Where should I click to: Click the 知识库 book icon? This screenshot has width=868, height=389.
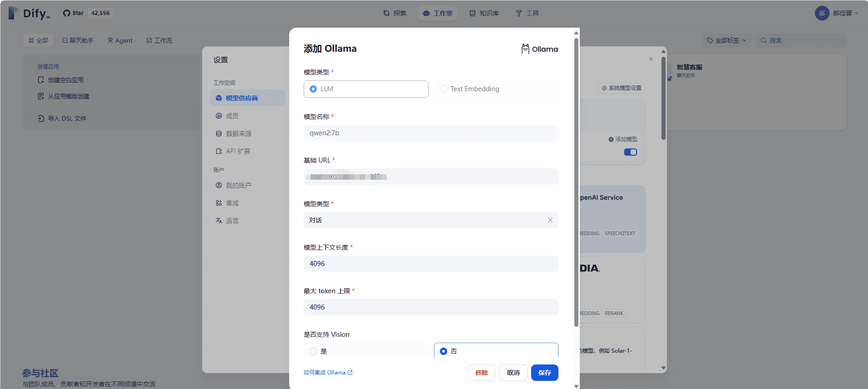pos(473,13)
